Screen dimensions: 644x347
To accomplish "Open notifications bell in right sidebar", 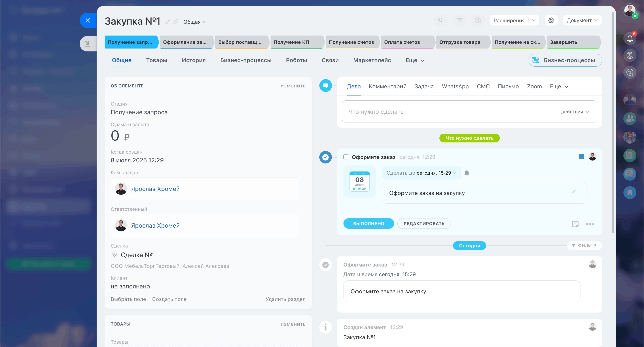I will (x=629, y=39).
